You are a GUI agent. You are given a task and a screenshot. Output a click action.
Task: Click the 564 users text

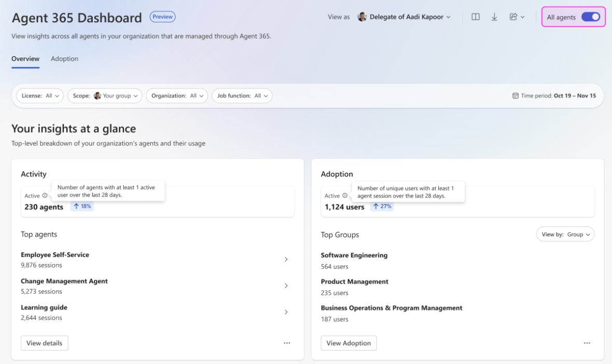(334, 267)
